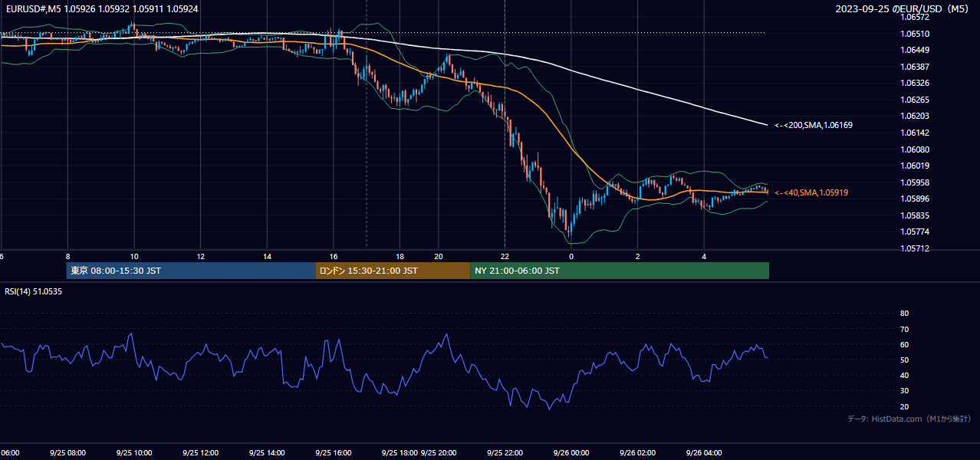This screenshot has width=980, height=460.
Task: Click RSI scale value 40
Action: (904, 375)
